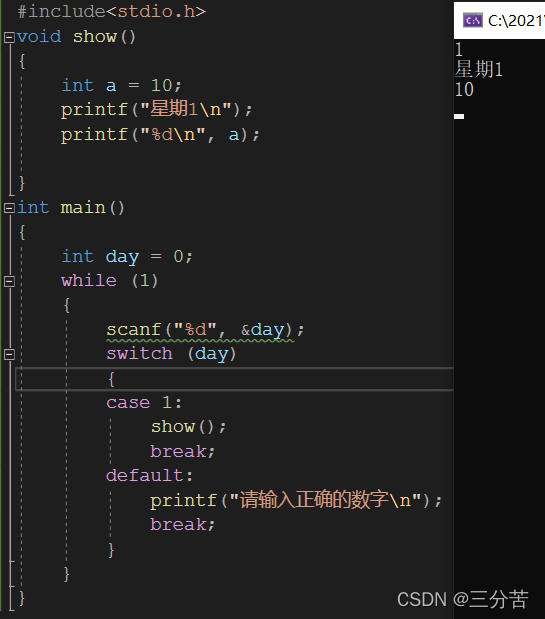Click the 'int a = 10;' declaration line
The width and height of the screenshot is (545, 619).
[x=121, y=85]
